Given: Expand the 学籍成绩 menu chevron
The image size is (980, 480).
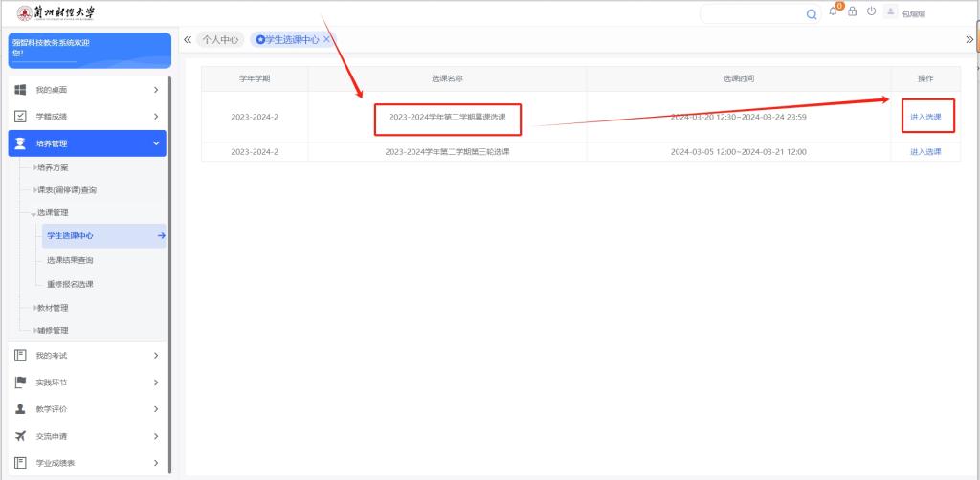Looking at the screenshot, I should (x=156, y=117).
